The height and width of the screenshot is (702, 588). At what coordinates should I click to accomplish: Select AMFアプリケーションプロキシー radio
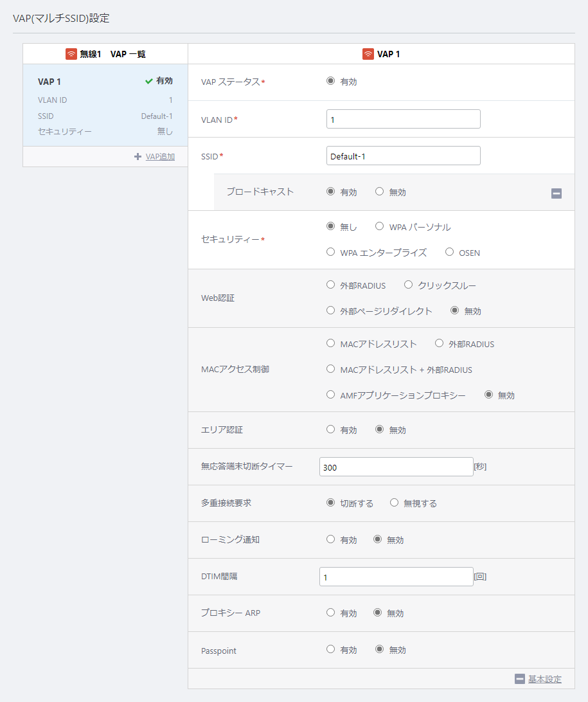coord(331,395)
